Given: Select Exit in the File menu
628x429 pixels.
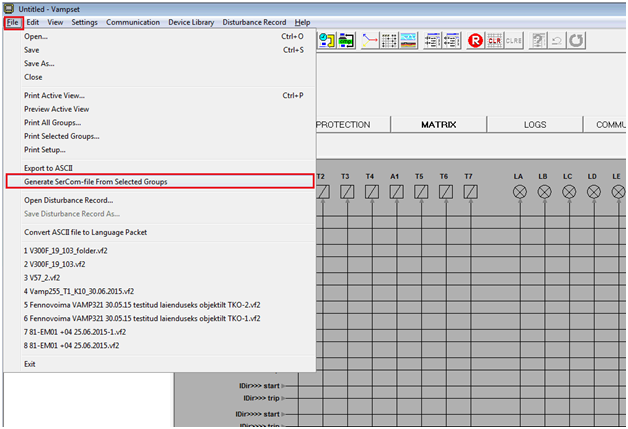Looking at the screenshot, I should tap(160, 364).
